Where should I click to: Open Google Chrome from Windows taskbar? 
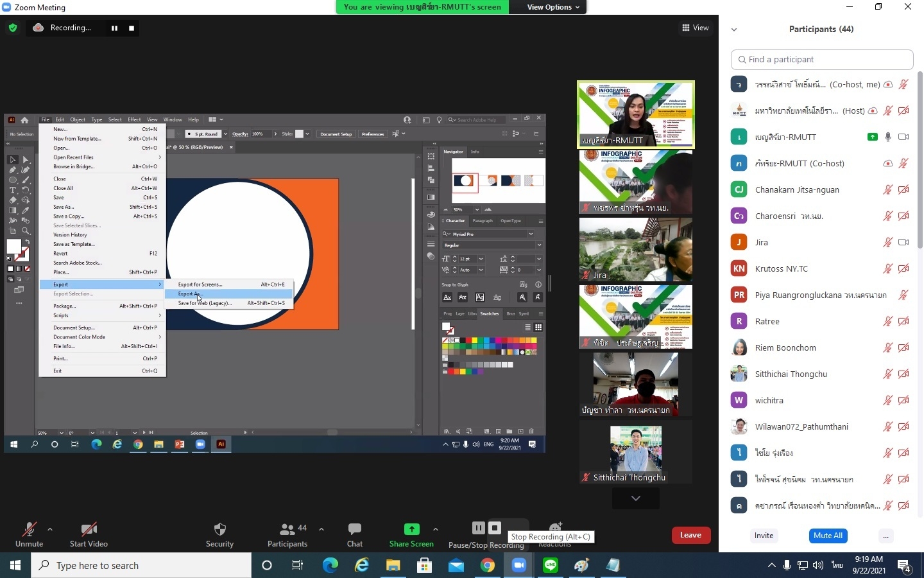click(x=488, y=565)
